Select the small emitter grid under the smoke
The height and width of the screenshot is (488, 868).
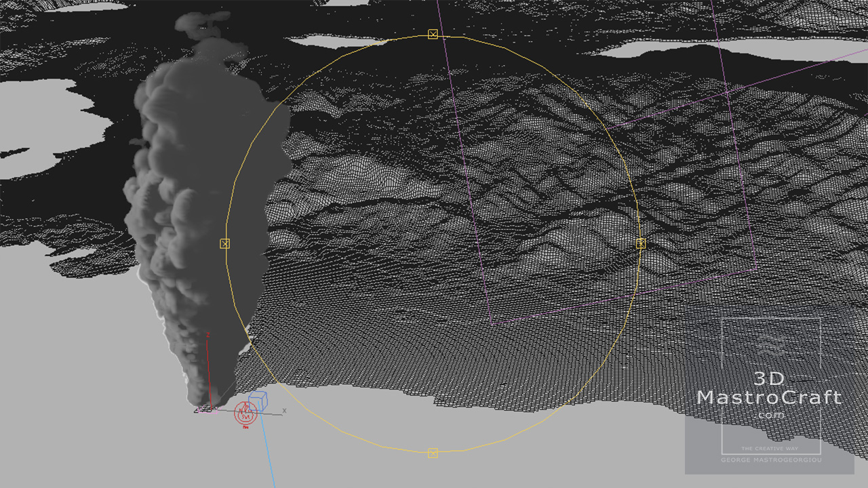click(203, 409)
